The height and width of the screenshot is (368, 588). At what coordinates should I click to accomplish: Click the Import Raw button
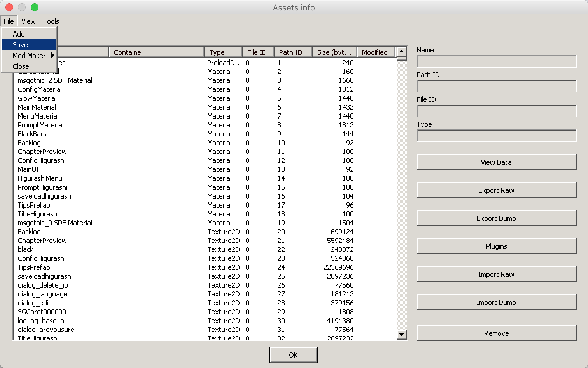click(x=496, y=274)
